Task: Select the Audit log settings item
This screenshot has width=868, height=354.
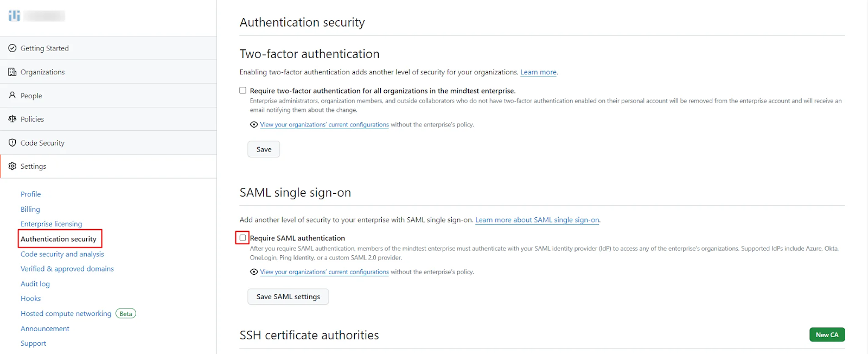Action: click(x=35, y=284)
